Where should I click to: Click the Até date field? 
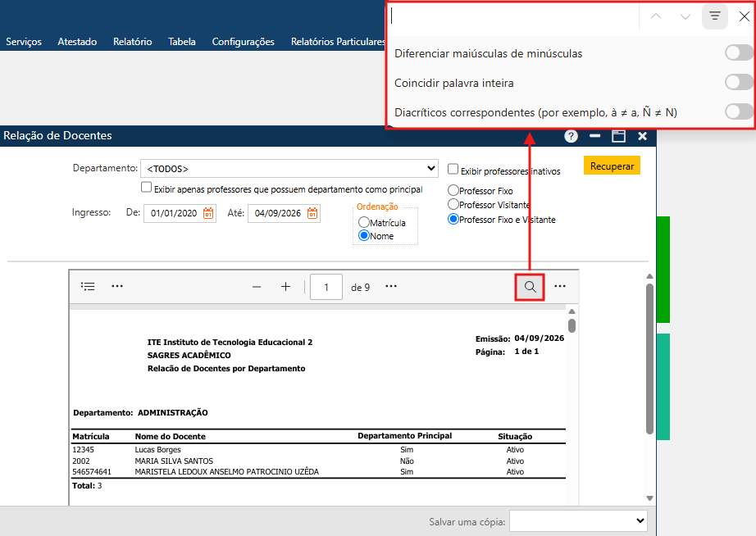(x=278, y=213)
